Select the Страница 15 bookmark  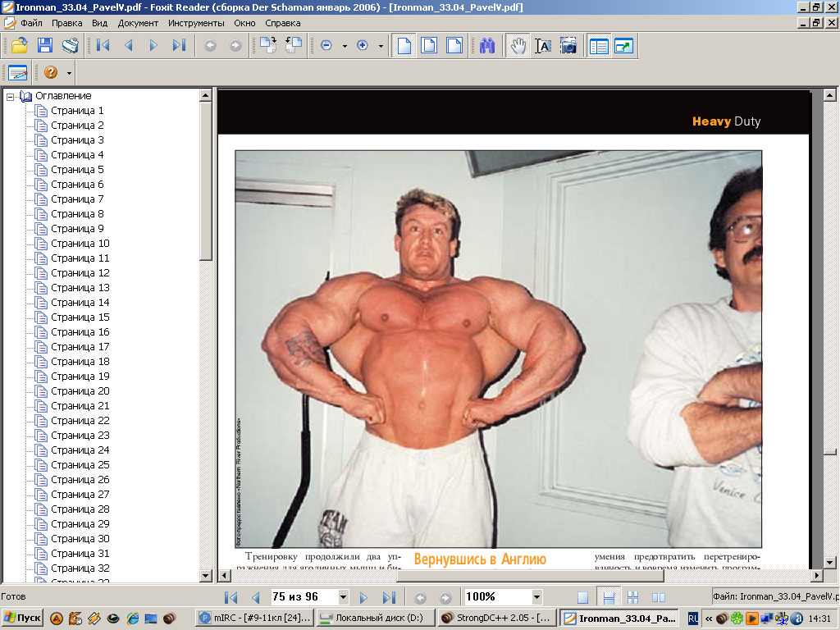80,317
